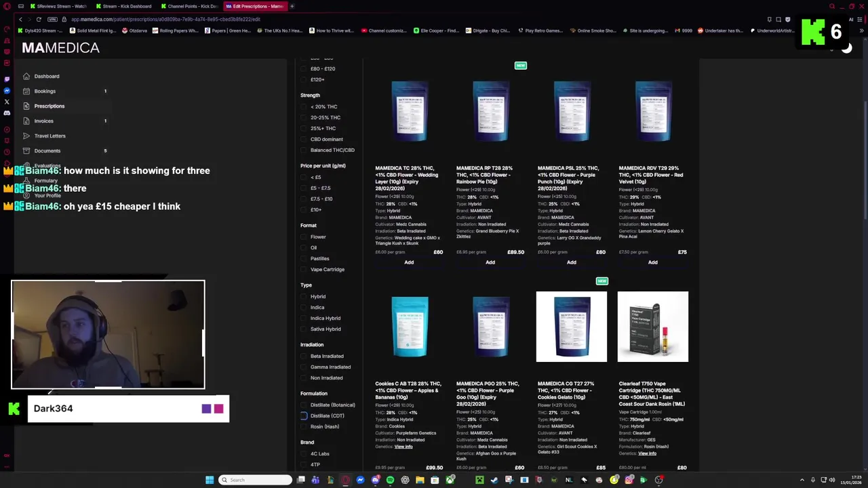The width and height of the screenshot is (868, 488).
Task: Open Play Retro Games bookmark
Action: pos(540,30)
